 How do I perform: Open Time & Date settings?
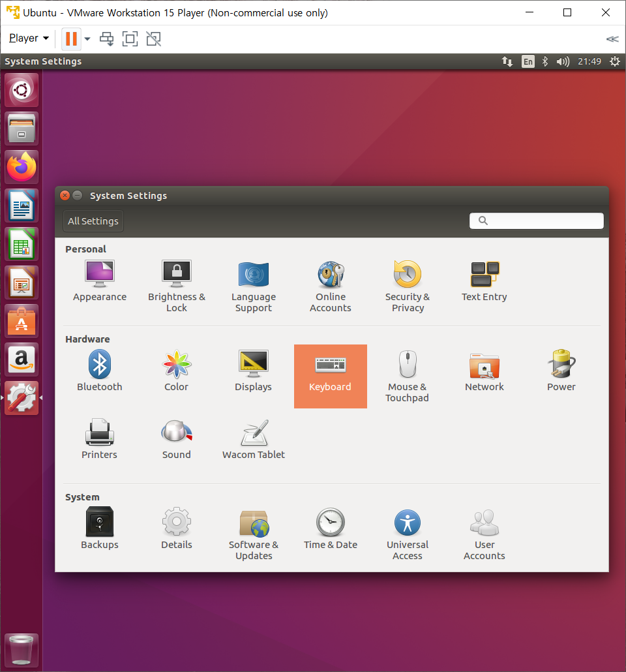pos(331,528)
